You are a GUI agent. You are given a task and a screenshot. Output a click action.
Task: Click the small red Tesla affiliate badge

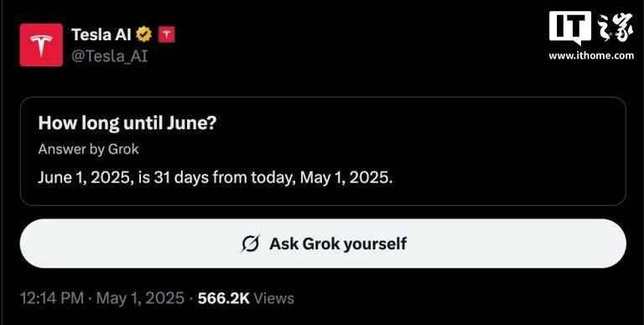point(166,35)
